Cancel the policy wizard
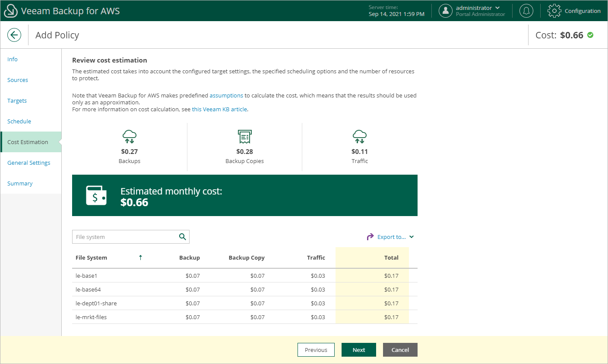The height and width of the screenshot is (364, 608). click(400, 350)
